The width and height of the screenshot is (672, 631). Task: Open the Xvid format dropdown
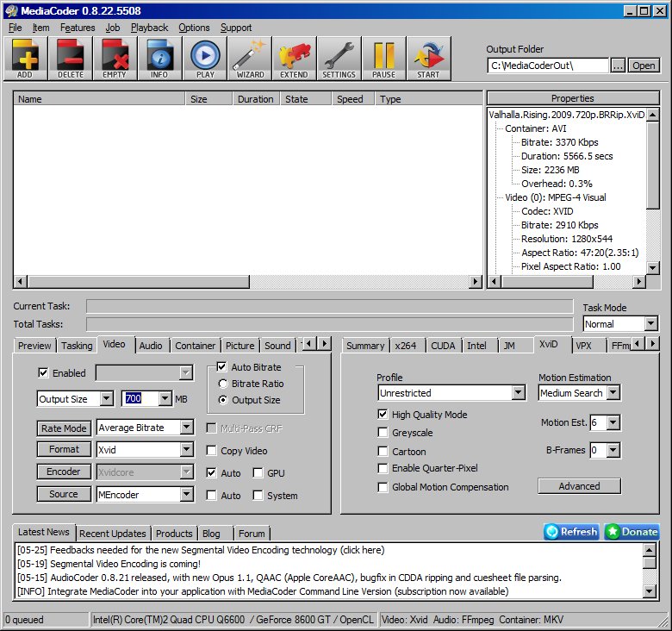click(x=186, y=450)
